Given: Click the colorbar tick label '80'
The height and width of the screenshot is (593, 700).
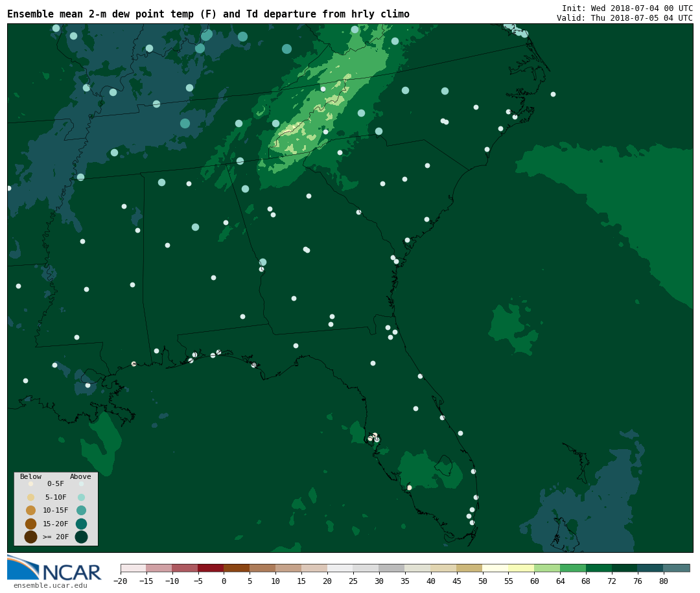Looking at the screenshot, I should (x=664, y=581).
